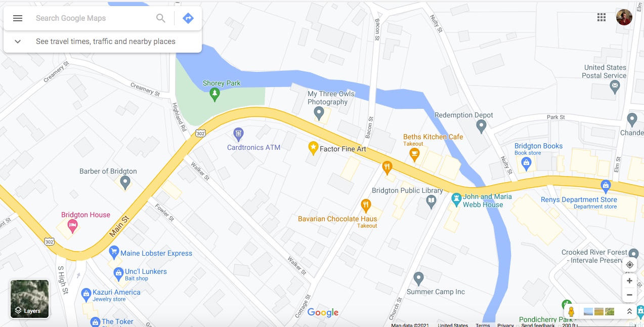The image size is (644, 327).
Task: Open the Terms link in footer
Action: (483, 324)
